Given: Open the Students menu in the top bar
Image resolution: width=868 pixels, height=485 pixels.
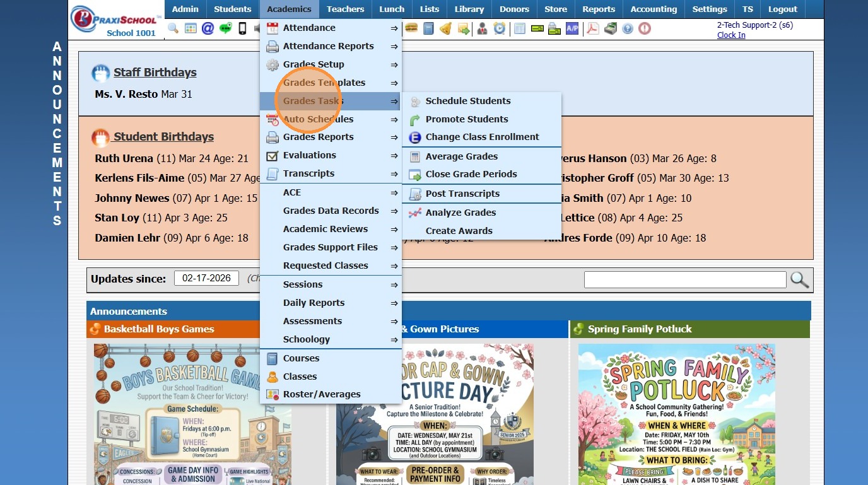Looking at the screenshot, I should coord(233,9).
